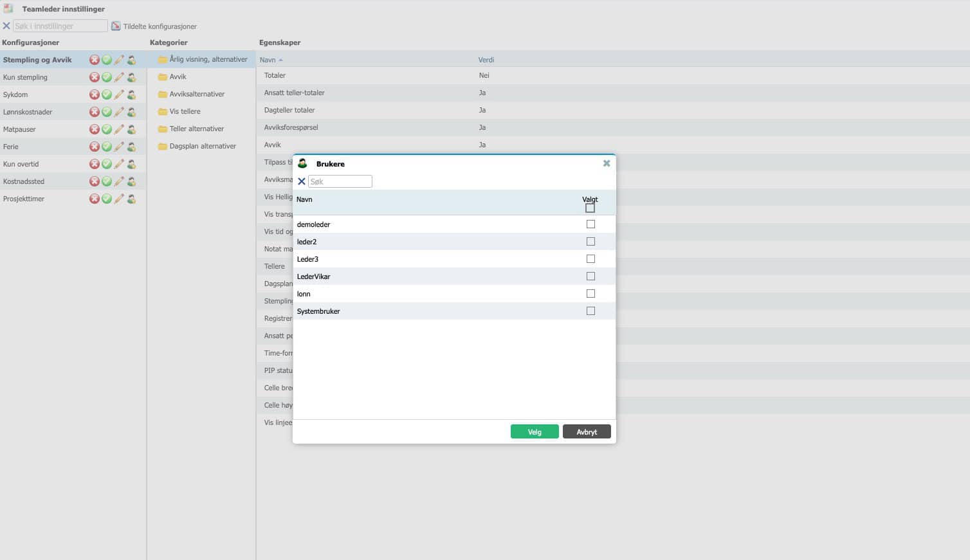Select the Ferie configuration name
This screenshot has width=970, height=560.
[x=11, y=147]
